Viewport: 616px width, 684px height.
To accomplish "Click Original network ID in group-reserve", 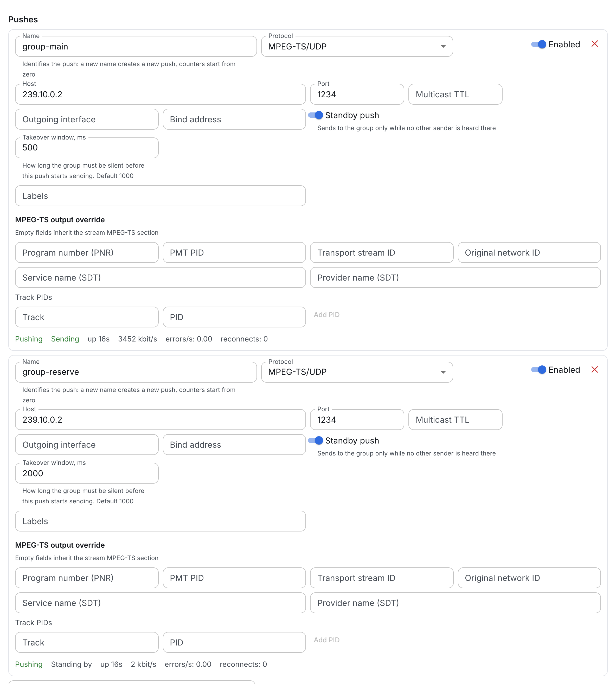I will [x=529, y=578].
